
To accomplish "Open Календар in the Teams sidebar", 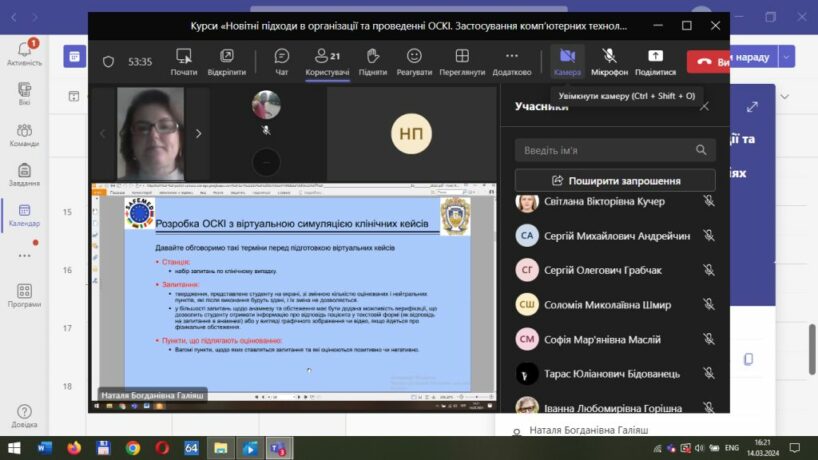I will [24, 215].
